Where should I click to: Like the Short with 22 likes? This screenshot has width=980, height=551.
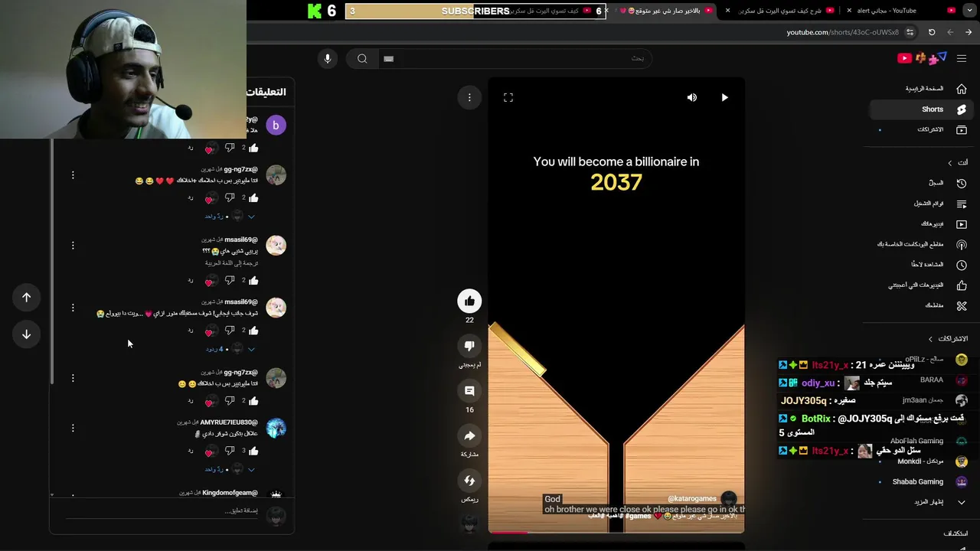click(x=469, y=301)
